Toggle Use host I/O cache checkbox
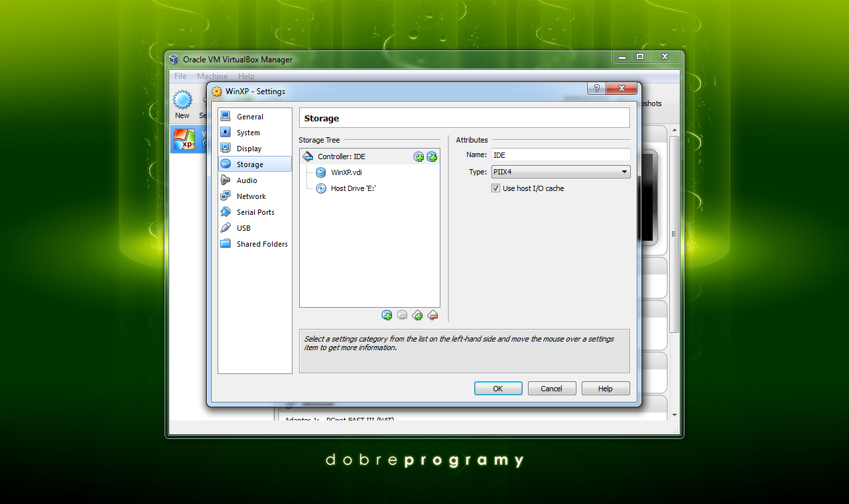 click(495, 188)
